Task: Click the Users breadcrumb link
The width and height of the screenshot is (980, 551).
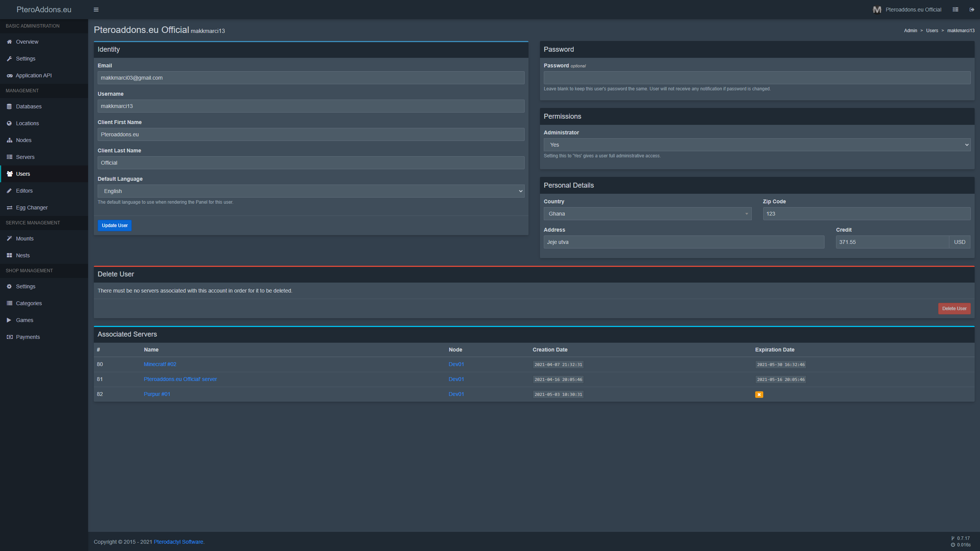Action: click(932, 31)
